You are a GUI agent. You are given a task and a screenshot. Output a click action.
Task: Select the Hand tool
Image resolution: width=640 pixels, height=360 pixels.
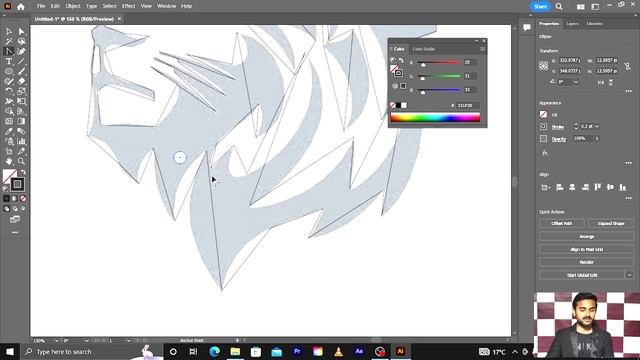point(9,161)
